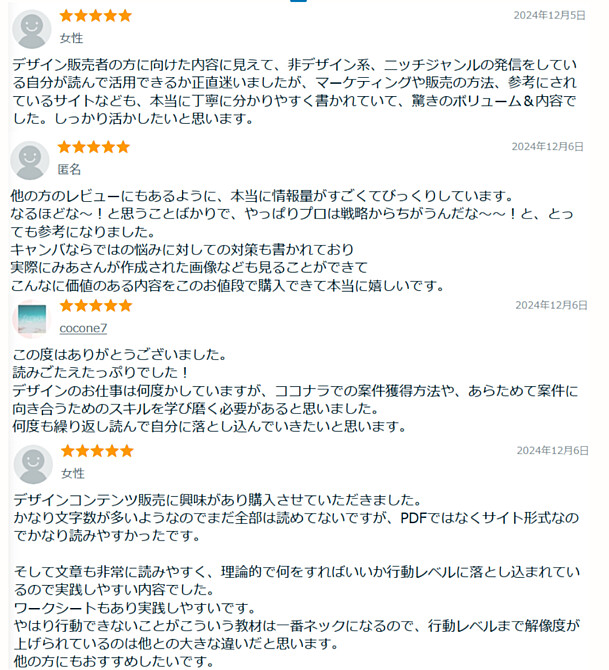Image resolution: width=609 pixels, height=670 pixels.
Task: Click the star rating above cocone7
Action: pos(96,306)
